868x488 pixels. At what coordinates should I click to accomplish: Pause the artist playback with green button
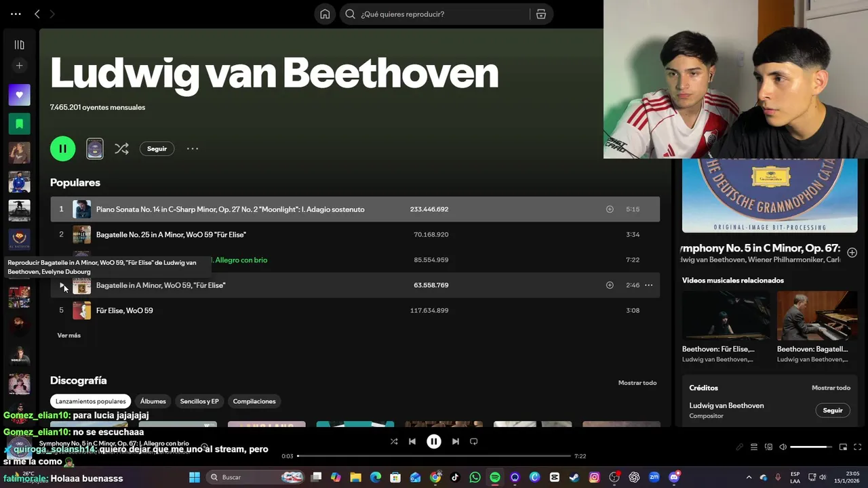(x=62, y=148)
